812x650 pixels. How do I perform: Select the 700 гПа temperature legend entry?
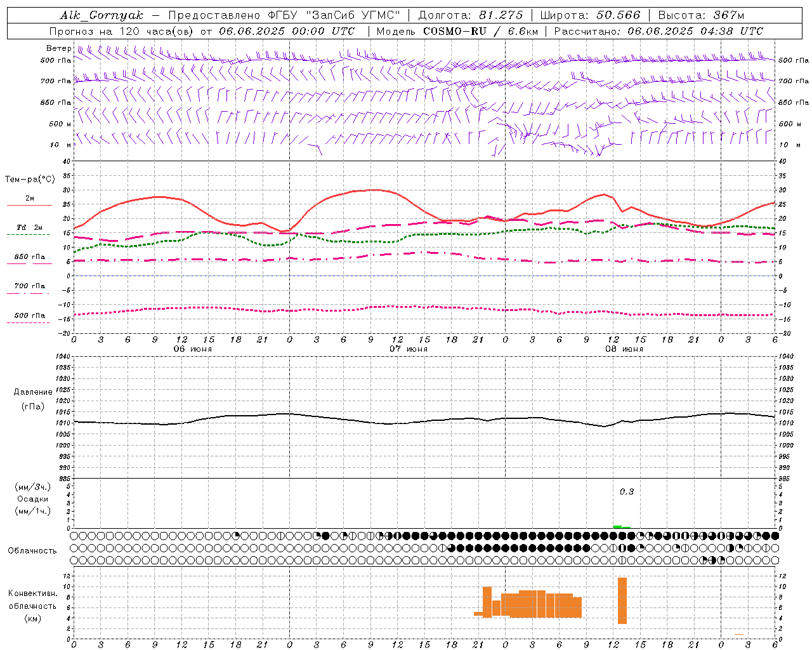[x=30, y=286]
